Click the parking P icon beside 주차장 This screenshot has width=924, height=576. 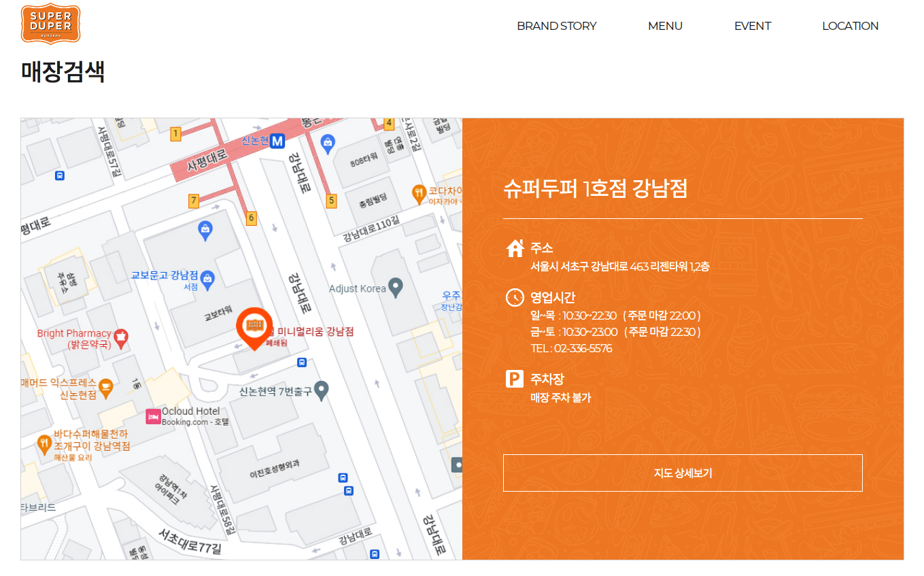tap(515, 378)
